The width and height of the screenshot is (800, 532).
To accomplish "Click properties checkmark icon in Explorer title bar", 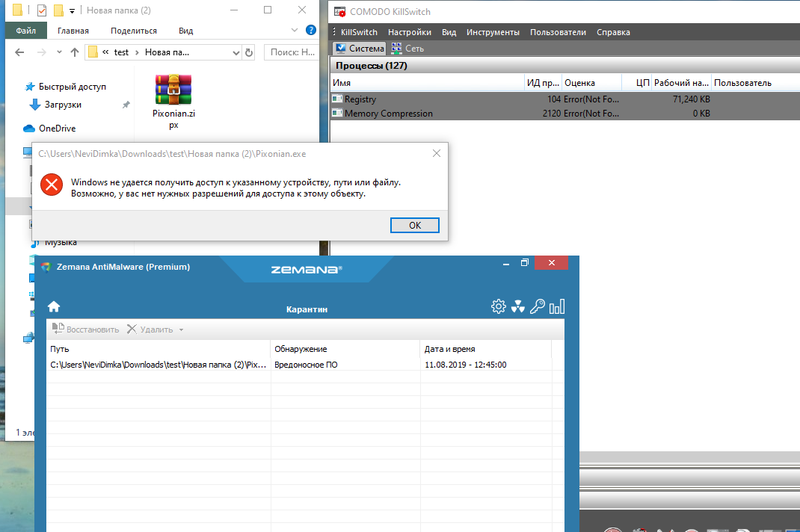I will (42, 10).
